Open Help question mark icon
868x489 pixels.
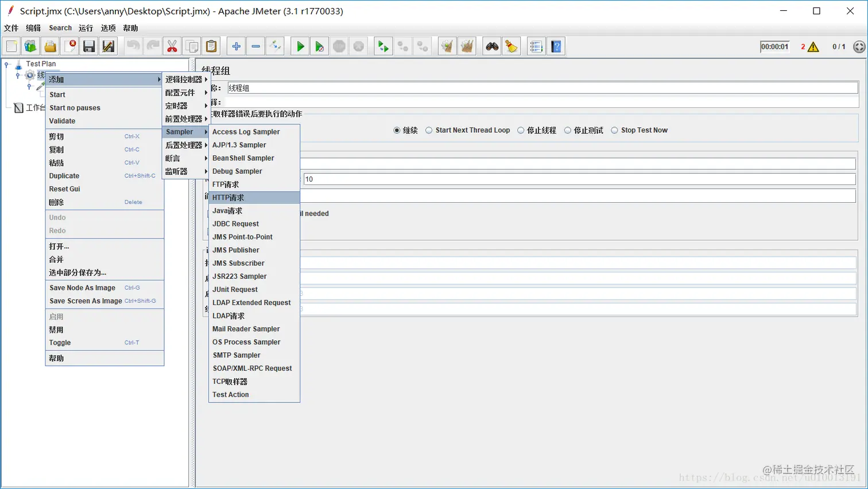point(556,47)
